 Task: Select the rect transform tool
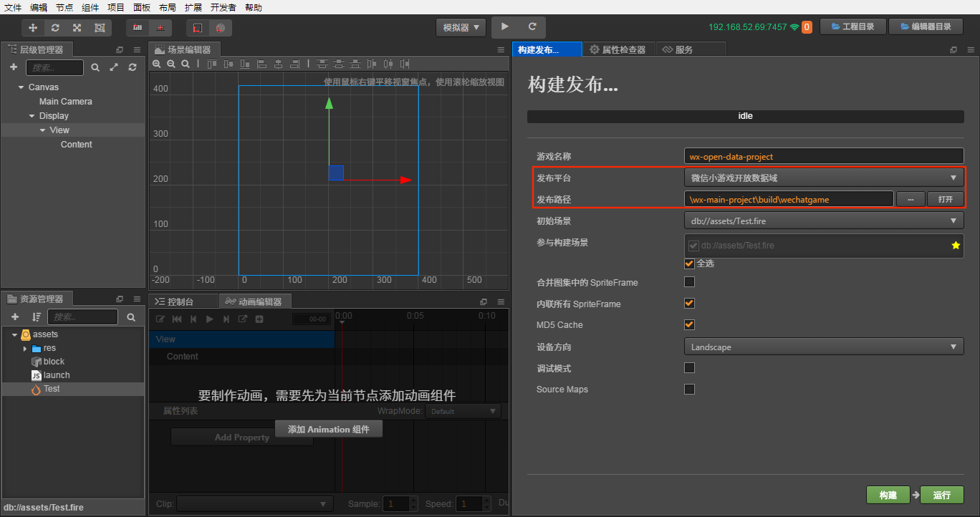click(x=100, y=28)
